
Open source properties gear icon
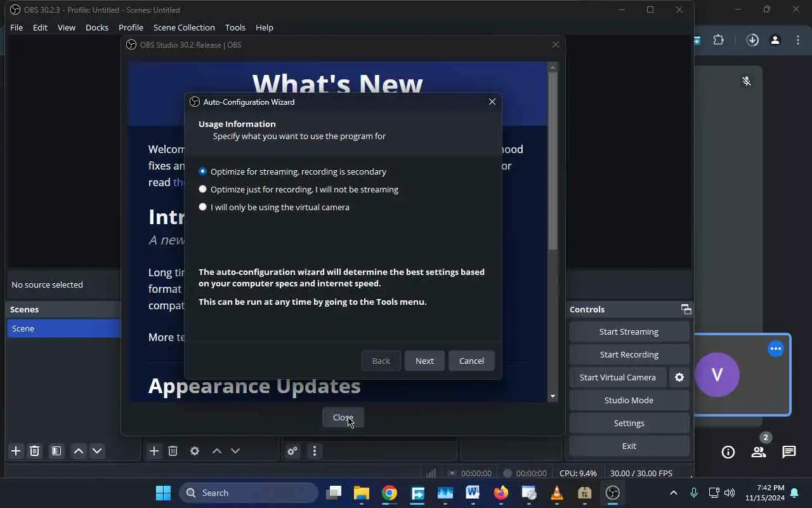point(195,451)
